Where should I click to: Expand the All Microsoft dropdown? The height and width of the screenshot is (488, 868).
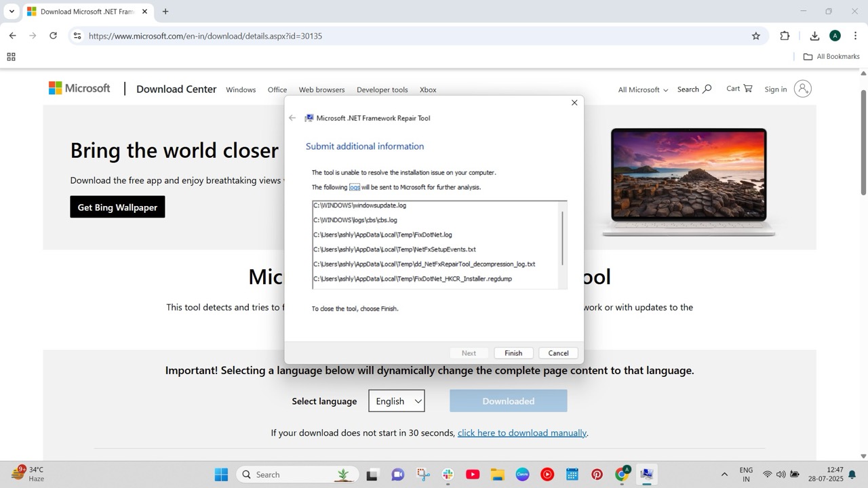(x=642, y=89)
